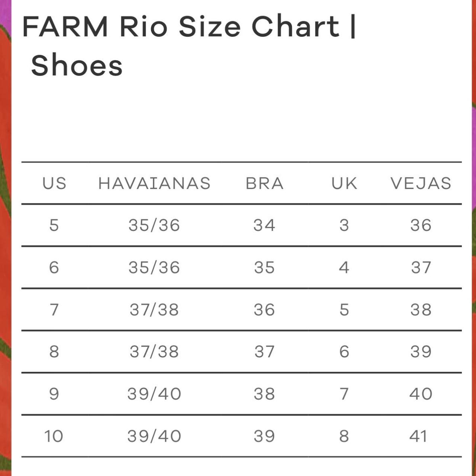Select US size 8 cell
This screenshot has height=476, width=476.
tap(54, 351)
